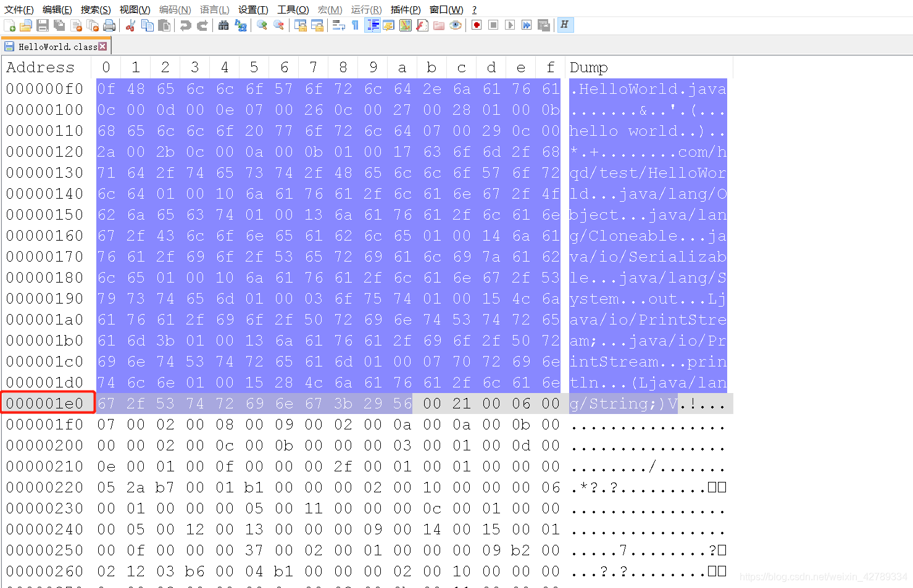Screen dimensions: 913x588
Task: Click byte b7 in row 00000220
Action: 165,487
